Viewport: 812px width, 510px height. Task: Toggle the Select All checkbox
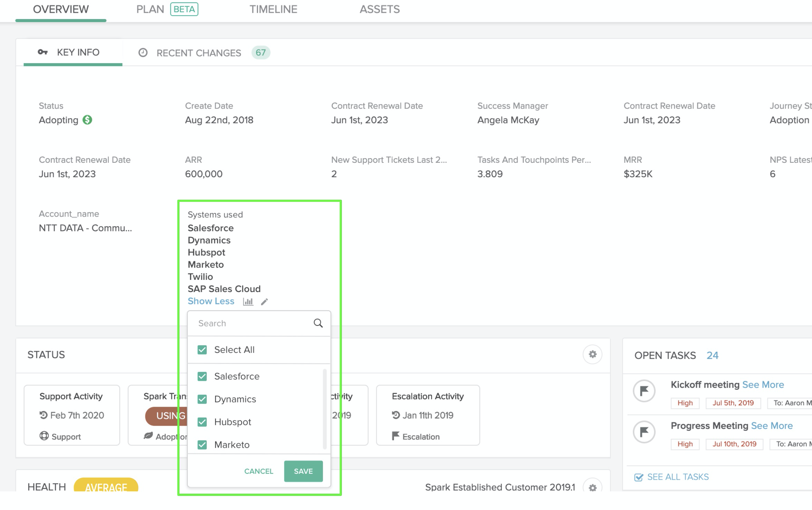tap(202, 350)
